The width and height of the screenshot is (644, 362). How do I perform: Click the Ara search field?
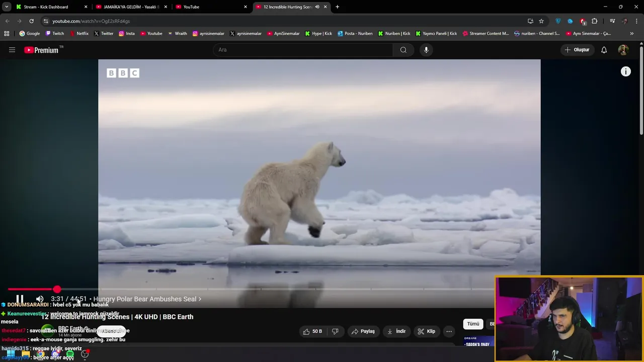303,50
